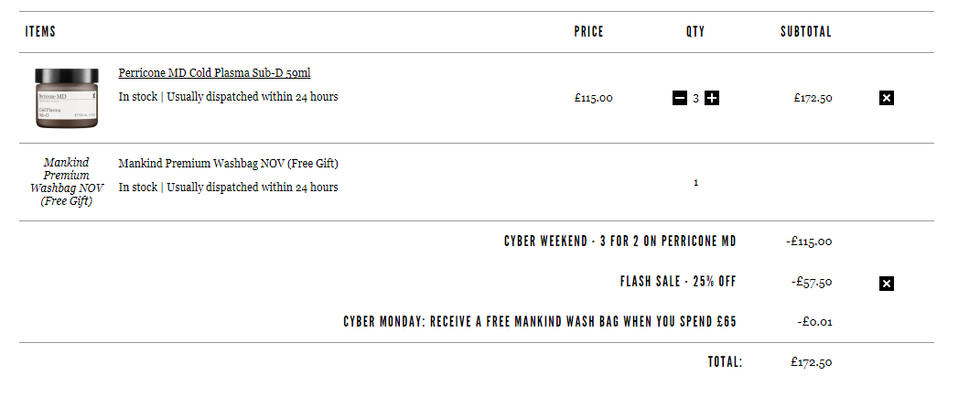Click the Cyber Weekend 3 for 2 offer label
The image size is (980, 397).
point(620,241)
